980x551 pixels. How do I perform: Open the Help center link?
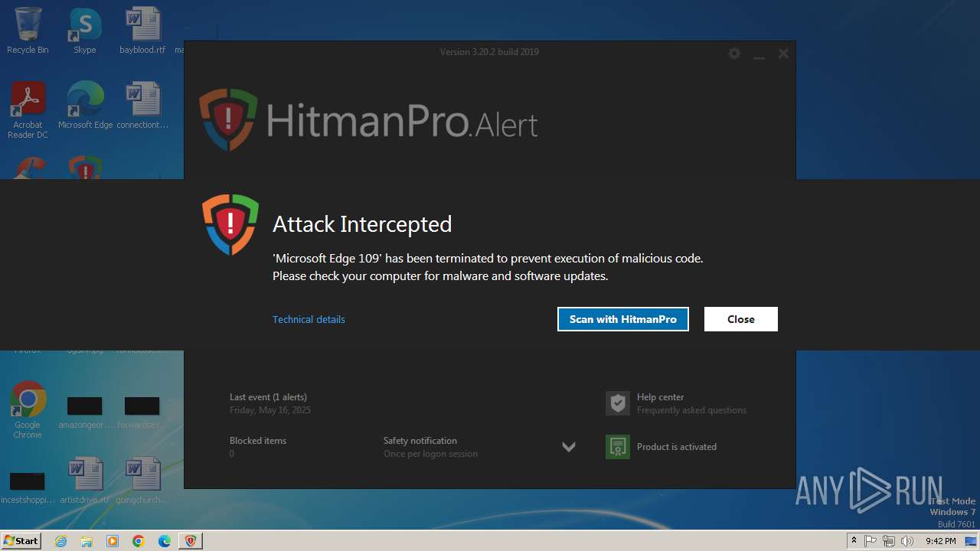tap(660, 397)
